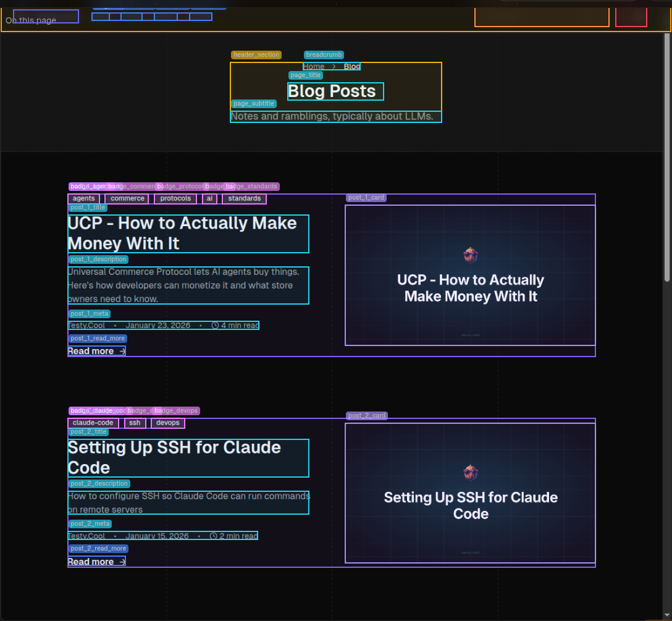Click the January 15, 2026 date
This screenshot has height=621, width=672.
157,536
